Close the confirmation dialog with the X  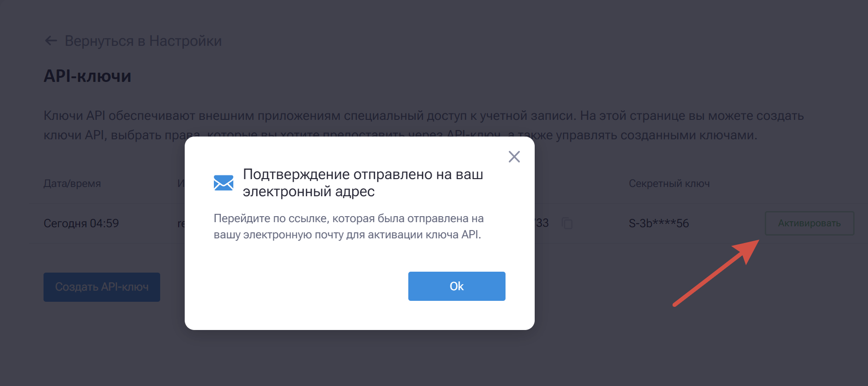pos(514,156)
